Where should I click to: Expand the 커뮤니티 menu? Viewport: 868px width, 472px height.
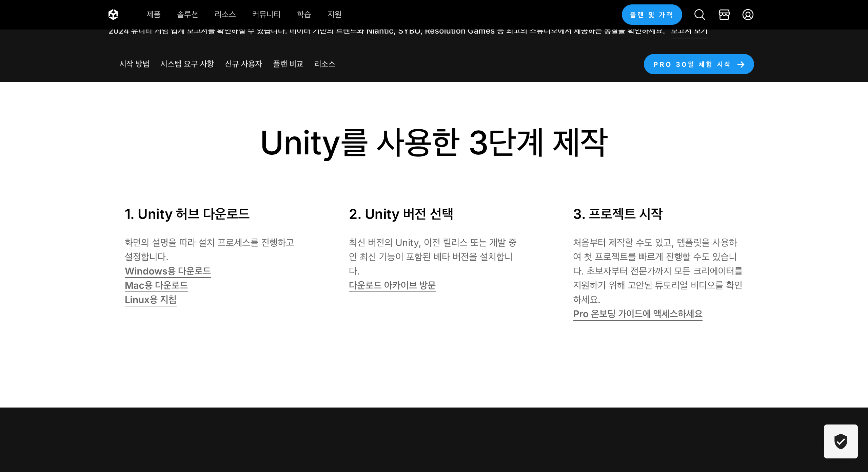266,14
